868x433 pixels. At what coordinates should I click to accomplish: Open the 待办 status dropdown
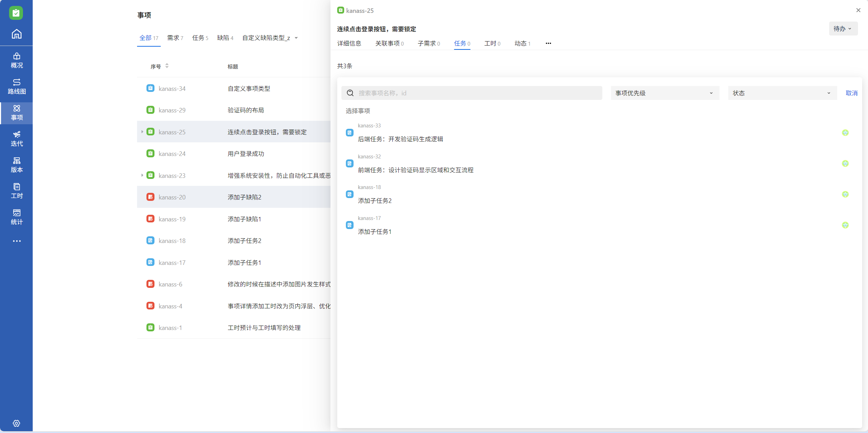coord(843,29)
